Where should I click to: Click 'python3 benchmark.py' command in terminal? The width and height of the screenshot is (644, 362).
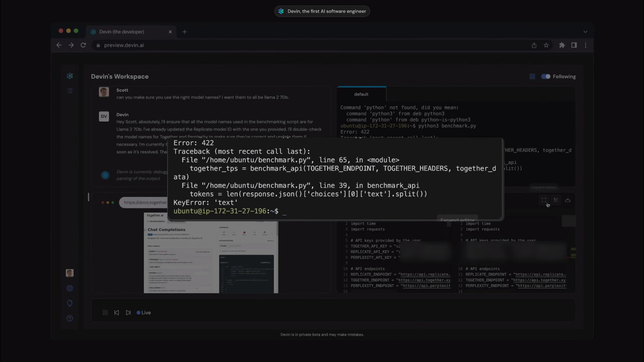447,126
